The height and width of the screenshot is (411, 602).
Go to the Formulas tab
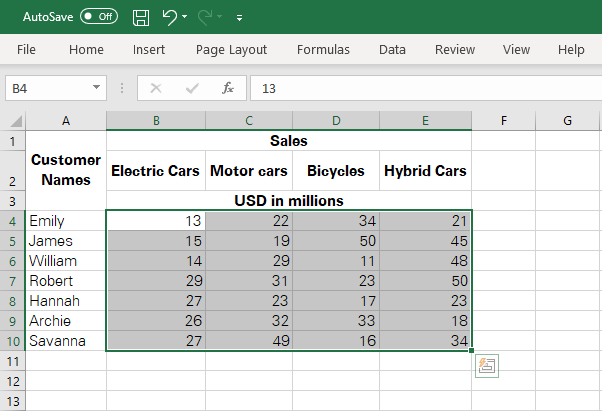tap(323, 50)
